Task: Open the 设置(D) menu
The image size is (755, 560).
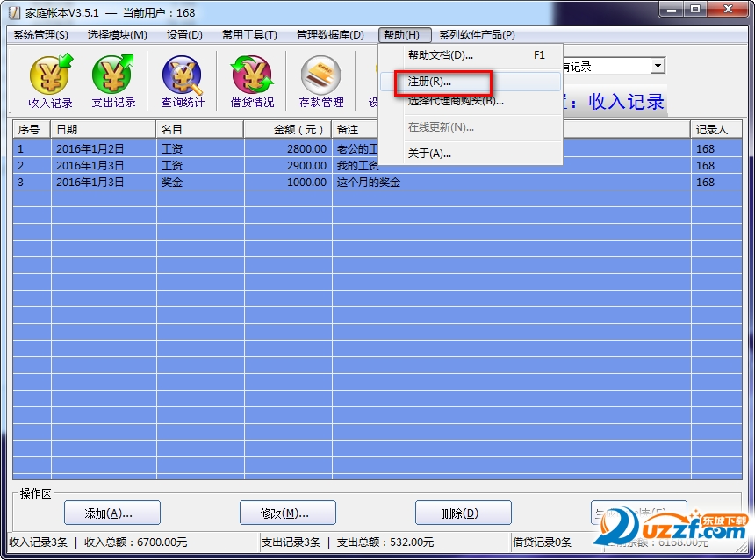Action: (x=184, y=34)
